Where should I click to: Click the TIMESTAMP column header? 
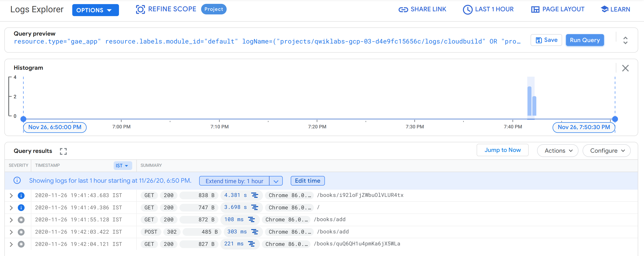pos(47,165)
